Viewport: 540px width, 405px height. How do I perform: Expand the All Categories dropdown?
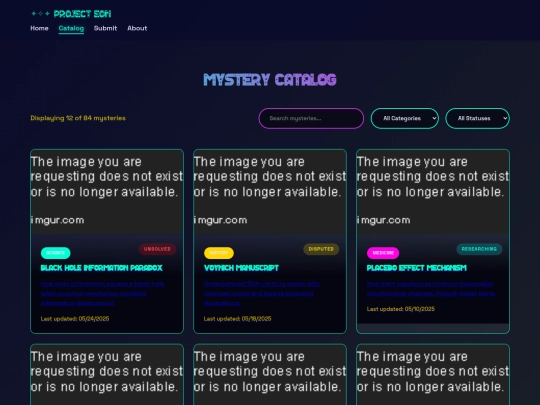[405, 118]
